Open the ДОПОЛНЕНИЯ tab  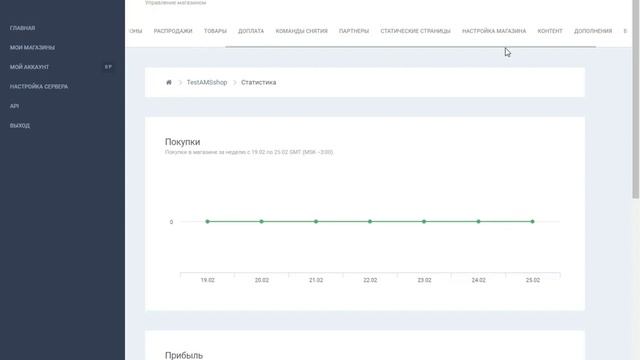coord(593,31)
